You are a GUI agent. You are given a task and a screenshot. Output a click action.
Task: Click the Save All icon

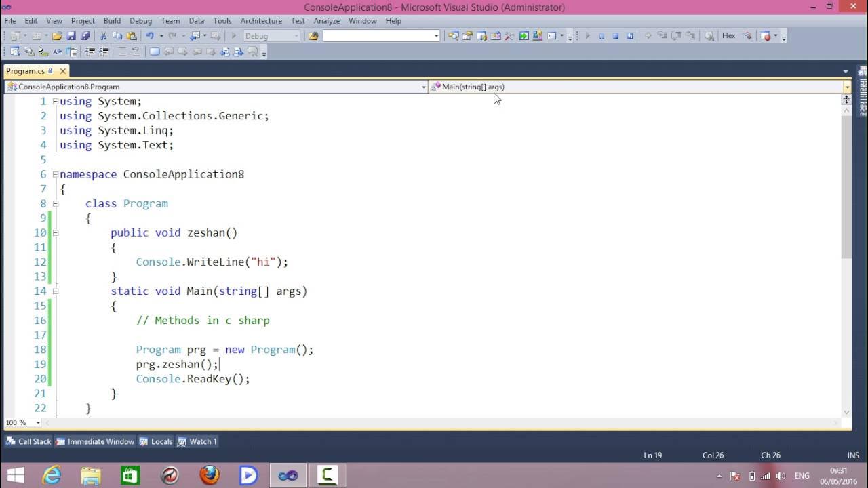pyautogui.click(x=85, y=36)
